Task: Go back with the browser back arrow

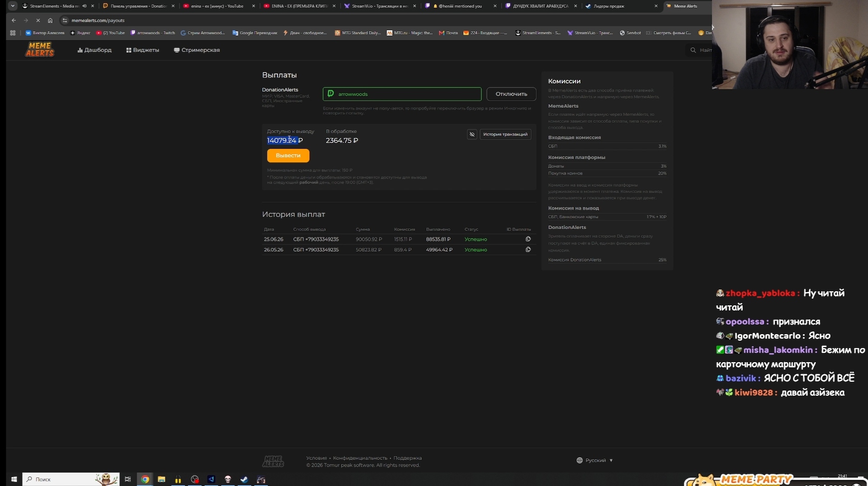Action: pyautogui.click(x=14, y=20)
